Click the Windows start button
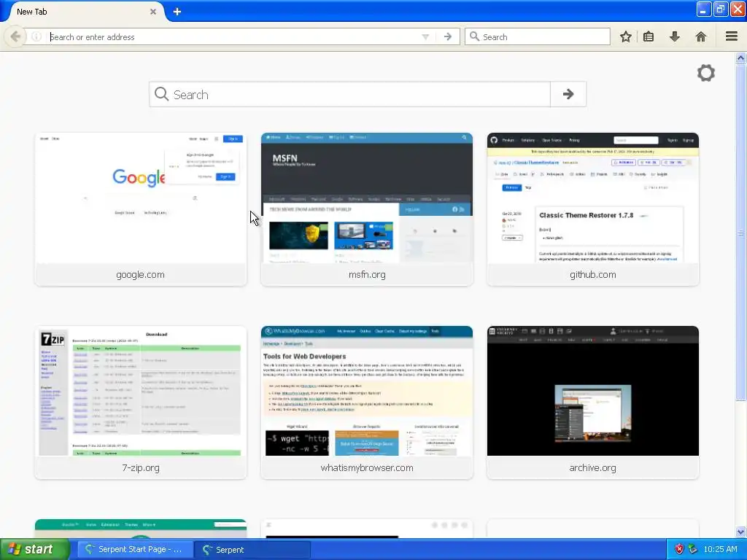 (x=35, y=549)
